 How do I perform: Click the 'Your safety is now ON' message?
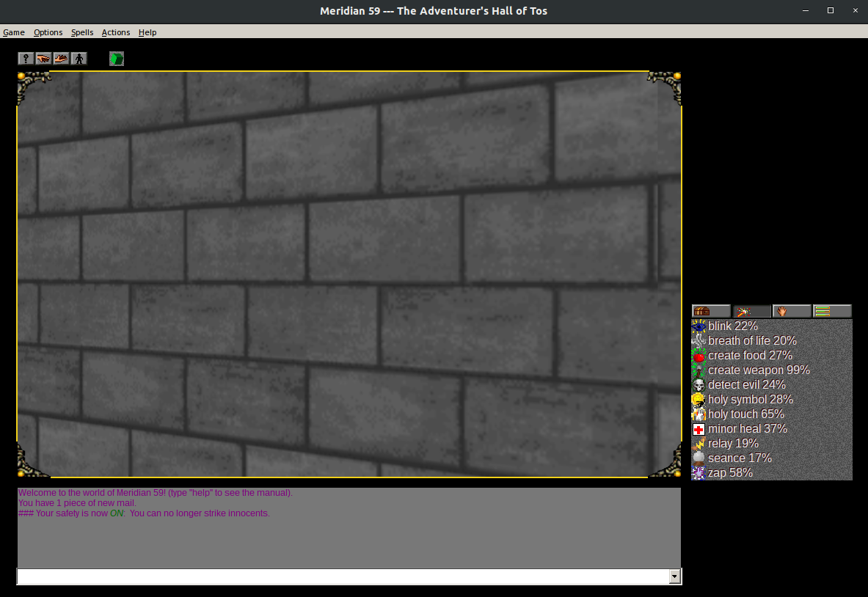pos(144,513)
